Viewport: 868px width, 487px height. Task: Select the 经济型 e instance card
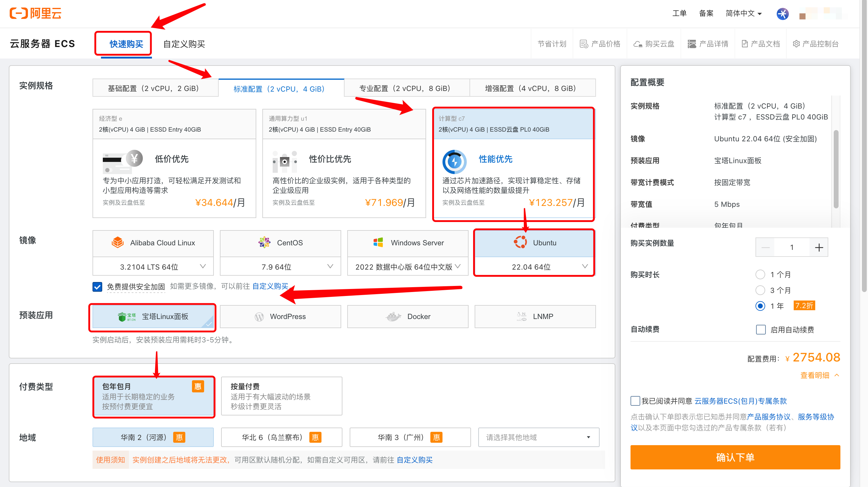point(174,163)
